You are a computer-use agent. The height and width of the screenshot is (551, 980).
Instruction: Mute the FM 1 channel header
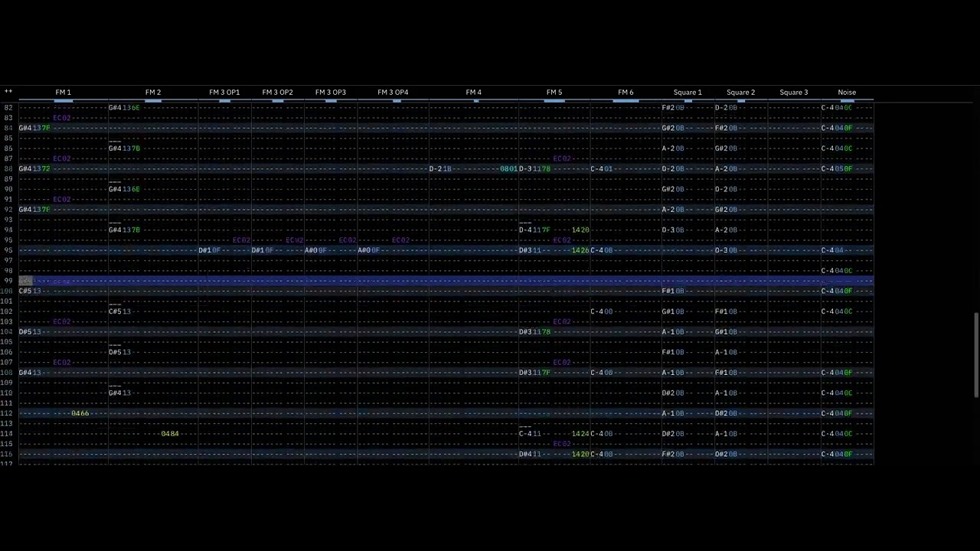point(63,93)
